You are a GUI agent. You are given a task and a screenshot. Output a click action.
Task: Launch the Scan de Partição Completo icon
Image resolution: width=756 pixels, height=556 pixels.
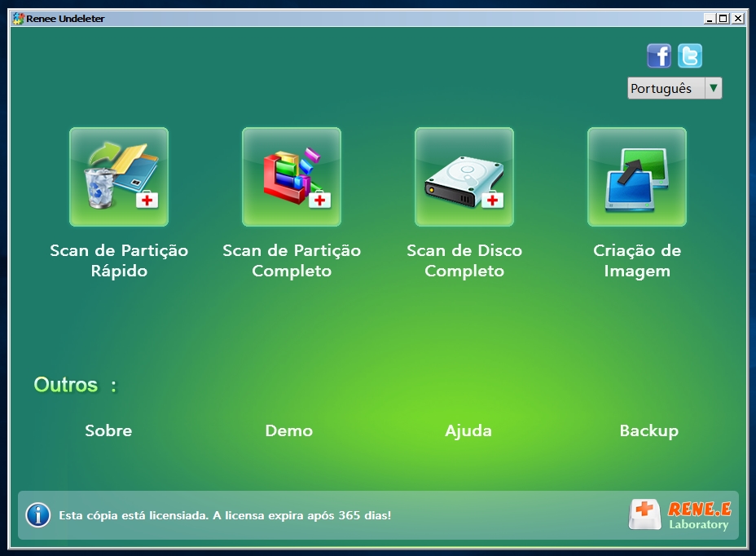(291, 177)
